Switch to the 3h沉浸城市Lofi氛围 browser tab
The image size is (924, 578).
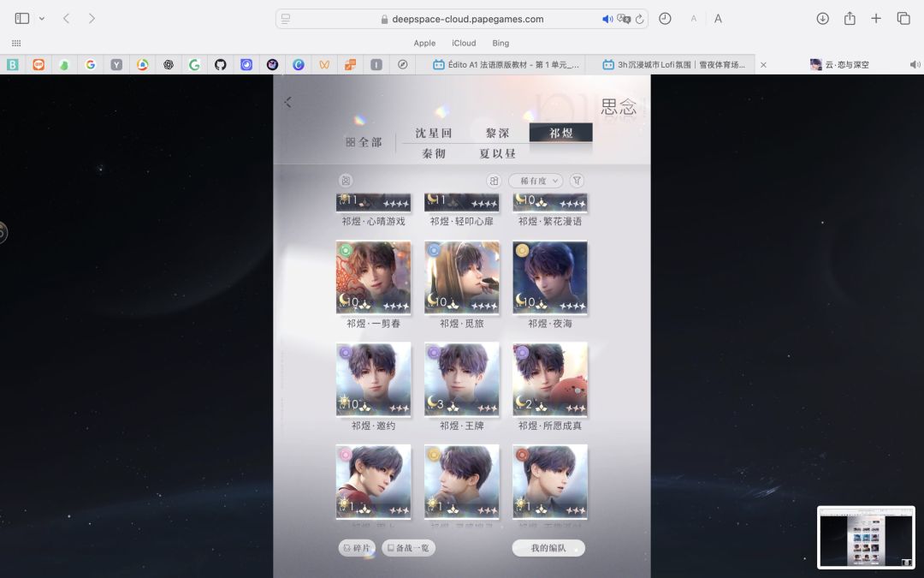(x=675, y=65)
